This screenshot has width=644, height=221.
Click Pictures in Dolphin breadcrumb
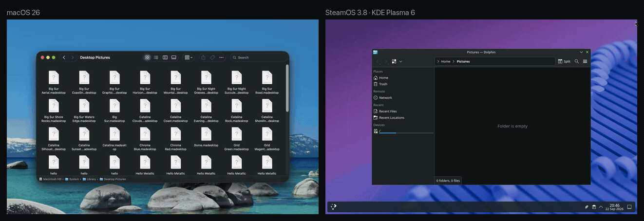[463, 62]
